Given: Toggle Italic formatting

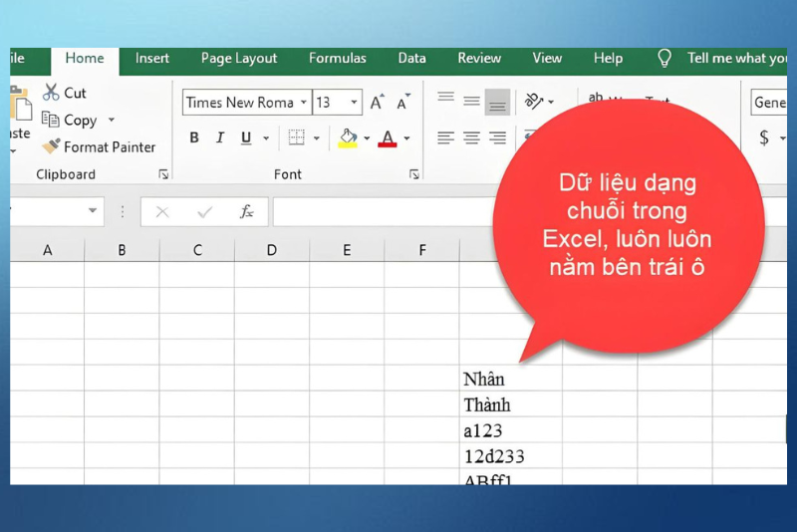Looking at the screenshot, I should coord(220,137).
